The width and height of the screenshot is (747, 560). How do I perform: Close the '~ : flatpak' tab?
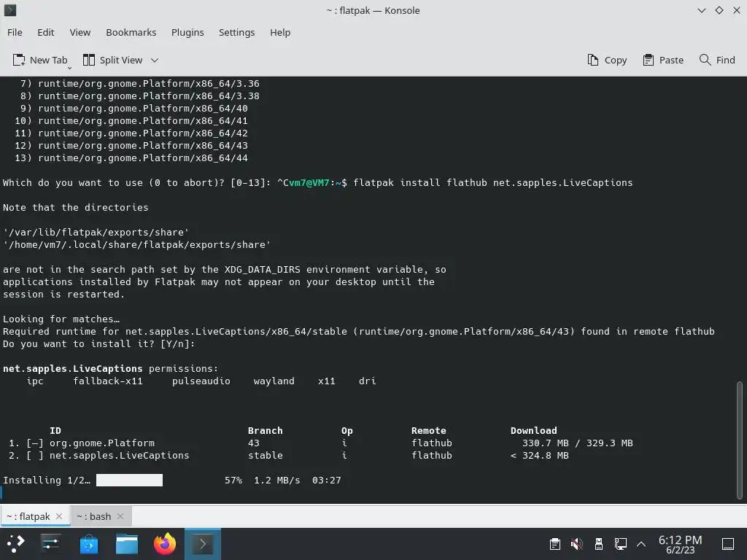coord(59,516)
